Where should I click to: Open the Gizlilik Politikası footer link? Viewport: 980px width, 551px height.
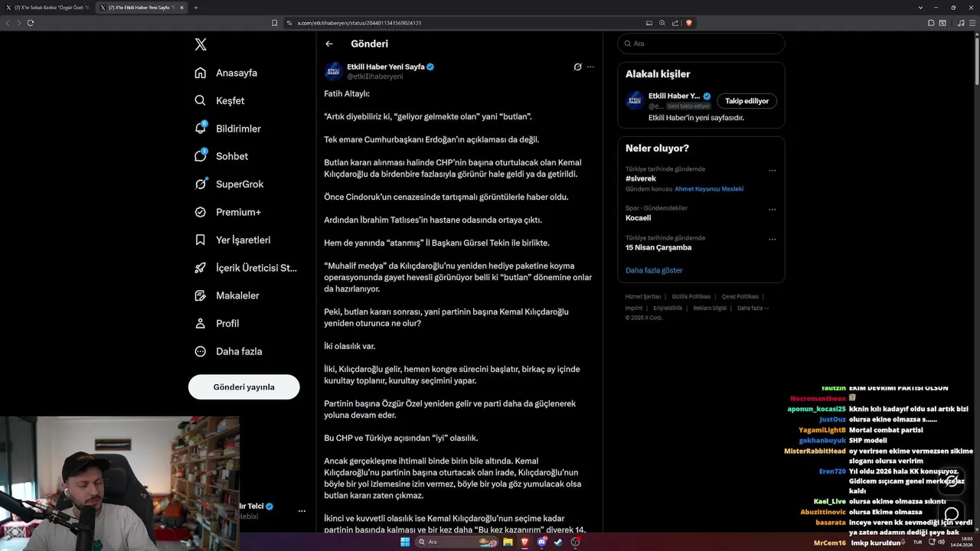point(691,296)
